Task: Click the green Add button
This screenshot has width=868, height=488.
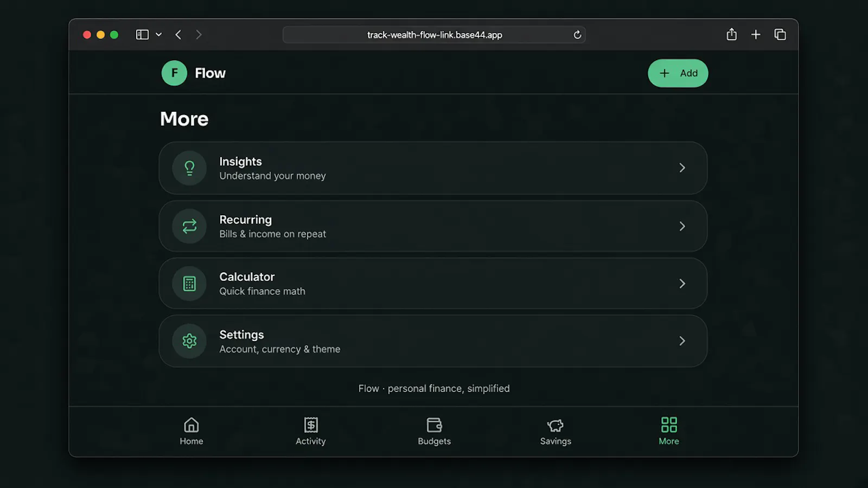Action: pos(678,73)
